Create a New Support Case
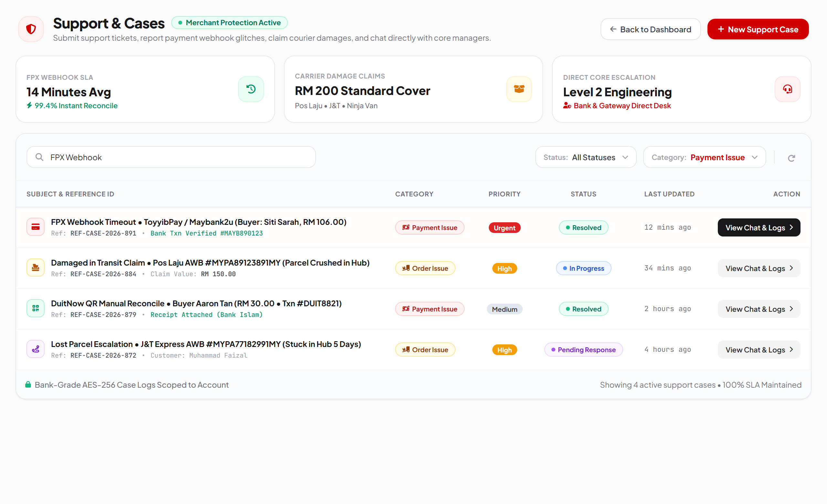This screenshot has height=504, width=827. 758,29
